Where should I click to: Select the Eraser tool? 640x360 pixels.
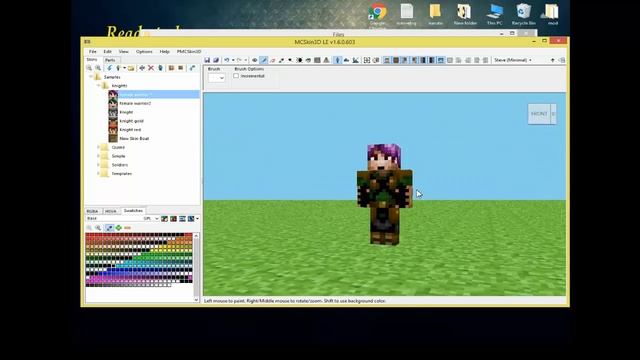pos(273,60)
